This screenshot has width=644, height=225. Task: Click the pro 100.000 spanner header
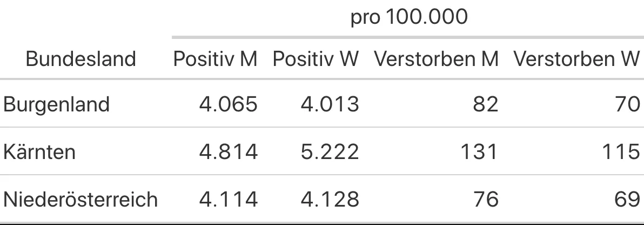click(408, 17)
